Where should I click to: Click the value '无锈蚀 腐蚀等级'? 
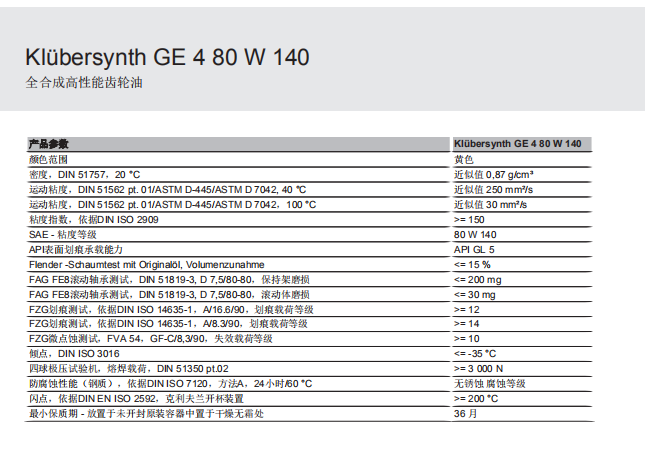point(490,384)
